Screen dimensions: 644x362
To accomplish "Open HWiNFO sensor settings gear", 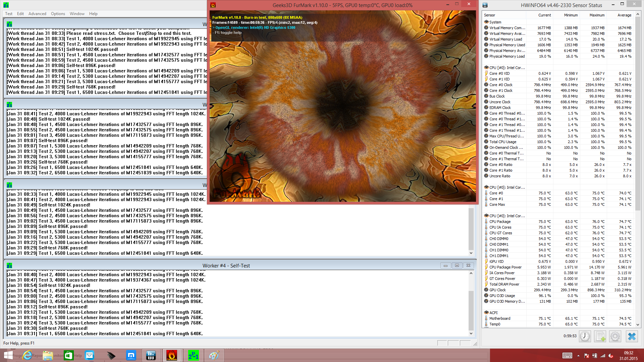I will coord(615,336).
